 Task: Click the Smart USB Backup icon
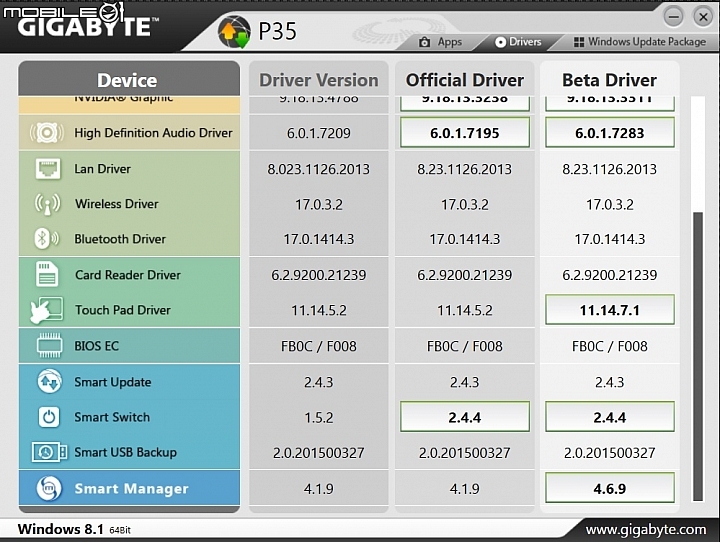pyautogui.click(x=49, y=452)
